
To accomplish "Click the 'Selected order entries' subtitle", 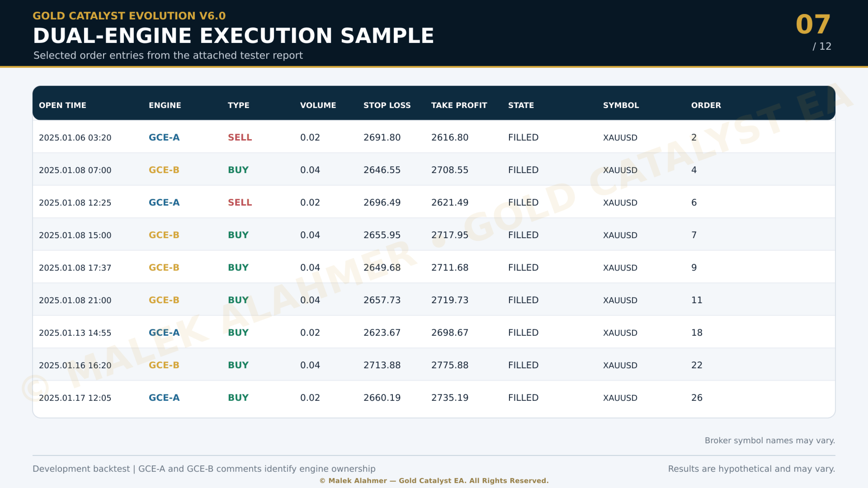I will point(168,55).
